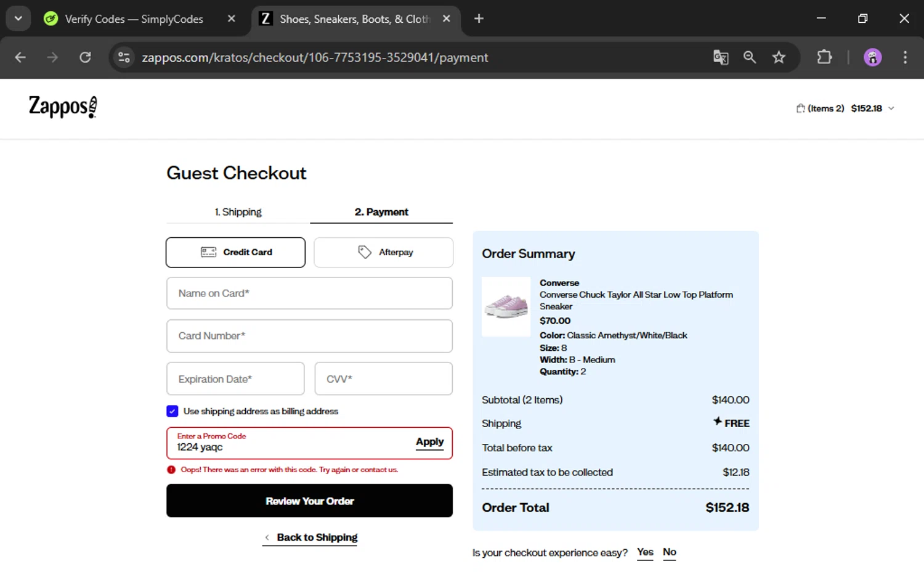The width and height of the screenshot is (924, 585).
Task: View site information icon in address bar
Action: (x=124, y=57)
